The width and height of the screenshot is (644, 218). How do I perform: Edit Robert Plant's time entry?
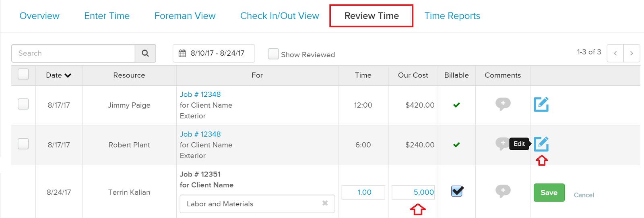(x=541, y=144)
